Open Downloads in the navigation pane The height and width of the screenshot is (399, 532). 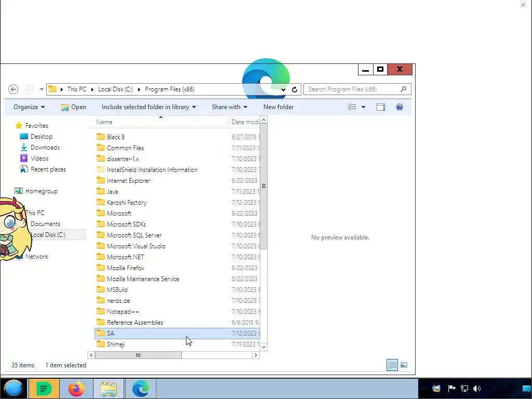(x=40, y=147)
